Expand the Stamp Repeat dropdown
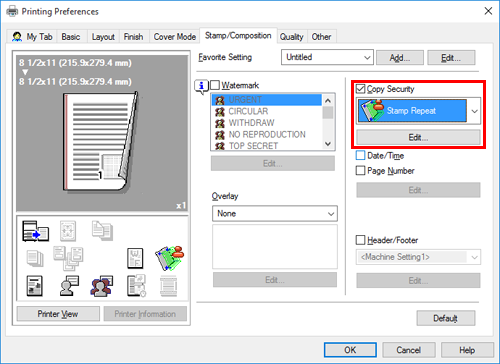Image resolution: width=500 pixels, height=364 pixels. (418, 111)
